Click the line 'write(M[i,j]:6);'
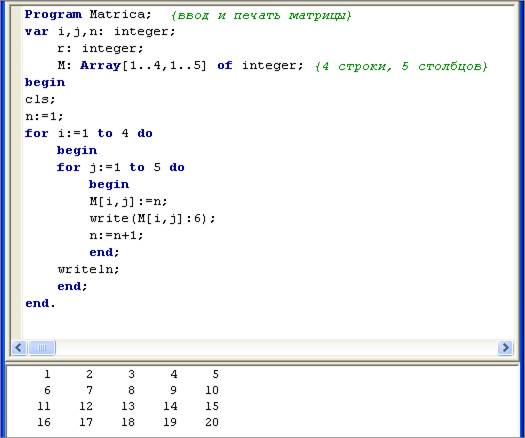The image size is (525, 438). pyautogui.click(x=152, y=218)
